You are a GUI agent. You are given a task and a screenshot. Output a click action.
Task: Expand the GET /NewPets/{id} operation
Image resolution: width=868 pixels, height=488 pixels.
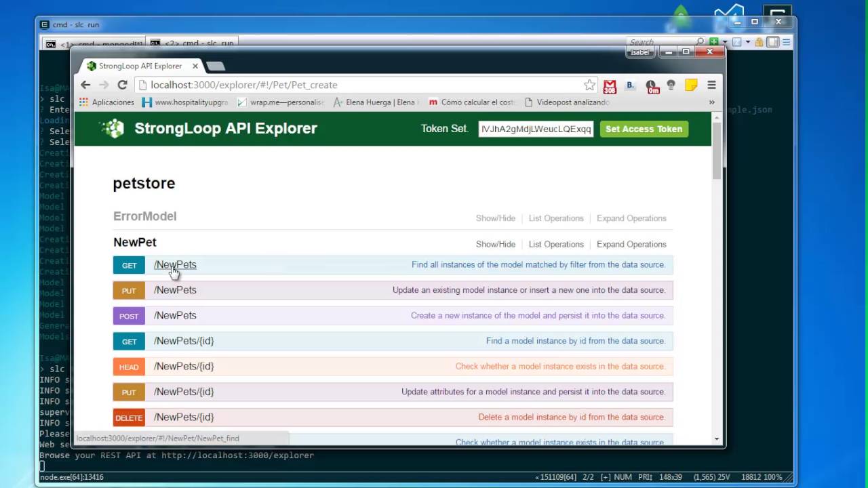(184, 341)
